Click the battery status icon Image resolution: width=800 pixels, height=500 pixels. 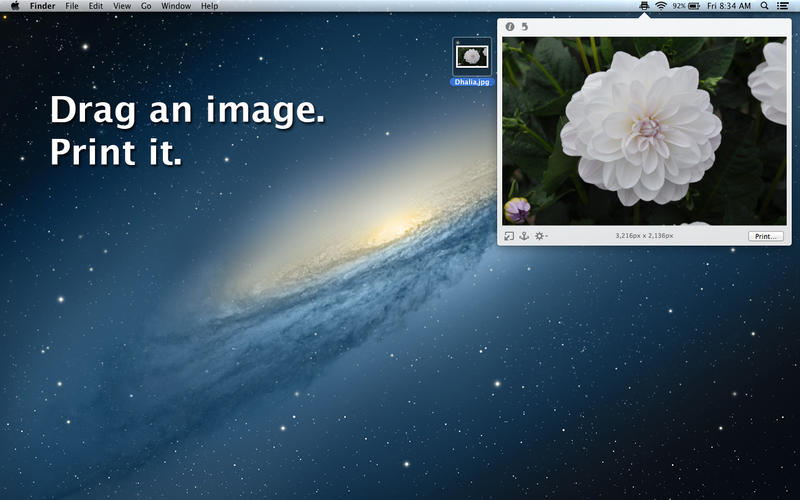(693, 6)
